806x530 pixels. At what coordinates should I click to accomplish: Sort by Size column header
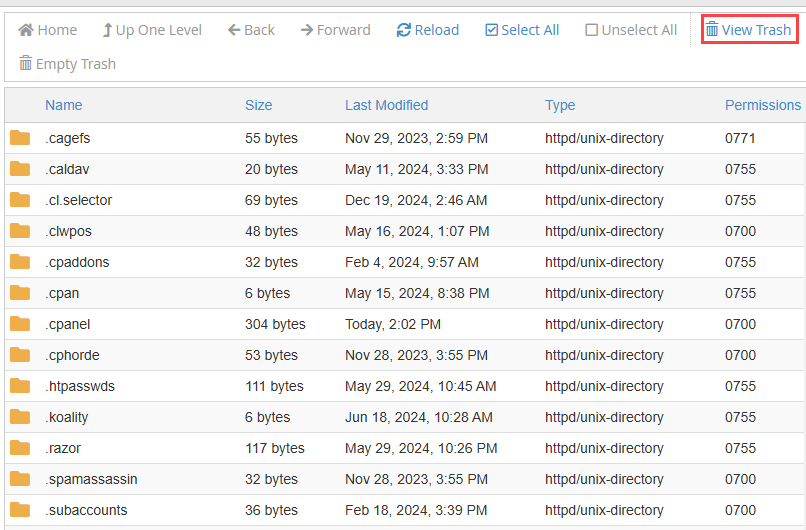(258, 105)
